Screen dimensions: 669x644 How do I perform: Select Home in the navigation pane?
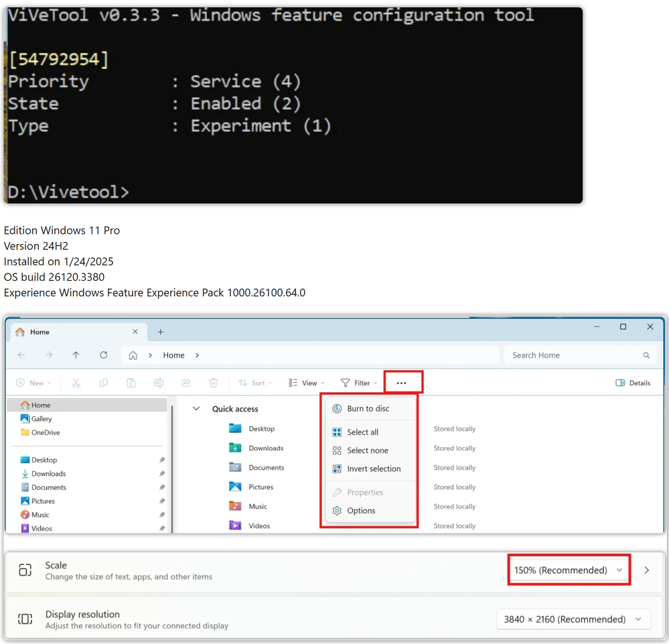88,405
